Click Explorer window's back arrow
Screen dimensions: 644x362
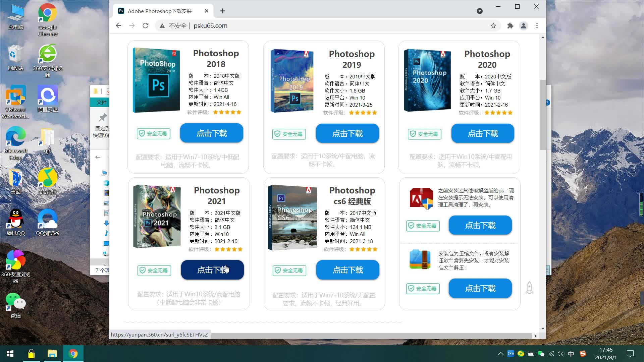pyautogui.click(x=98, y=157)
